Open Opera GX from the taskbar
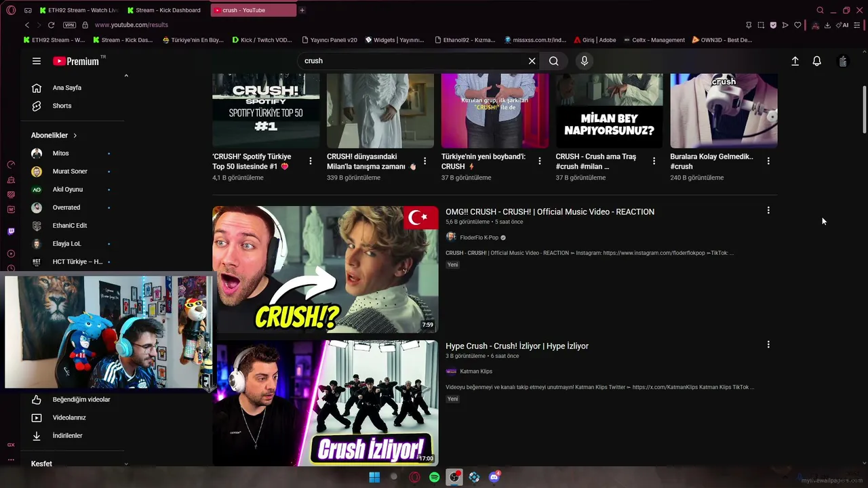Image resolution: width=868 pixels, height=488 pixels. pos(414,477)
